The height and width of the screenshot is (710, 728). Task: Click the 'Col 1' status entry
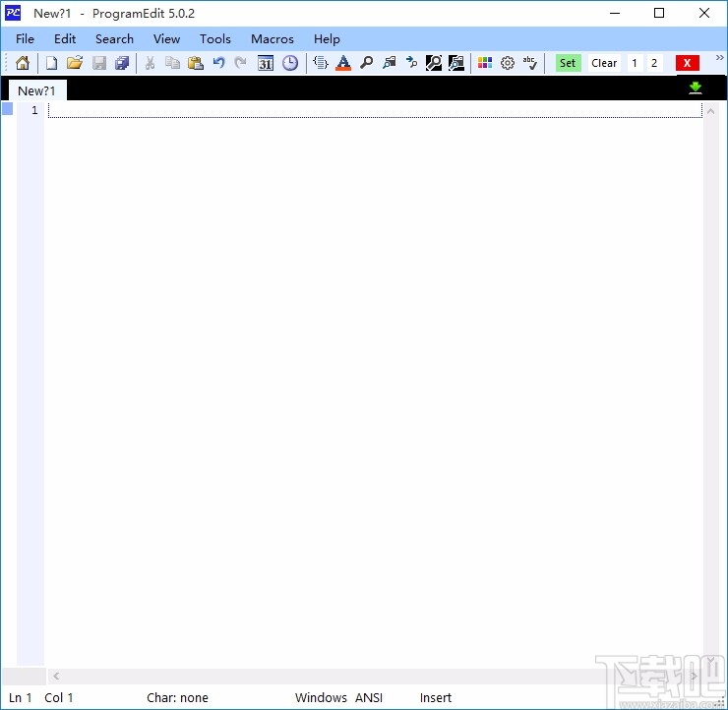pos(58,697)
